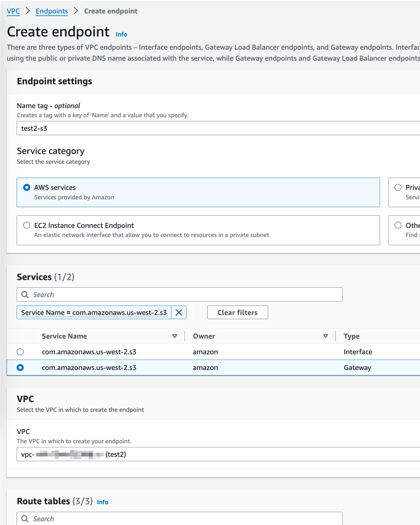Go to the VPC breadcrumb link
Screen dimensions: 420x525
tap(13, 11)
